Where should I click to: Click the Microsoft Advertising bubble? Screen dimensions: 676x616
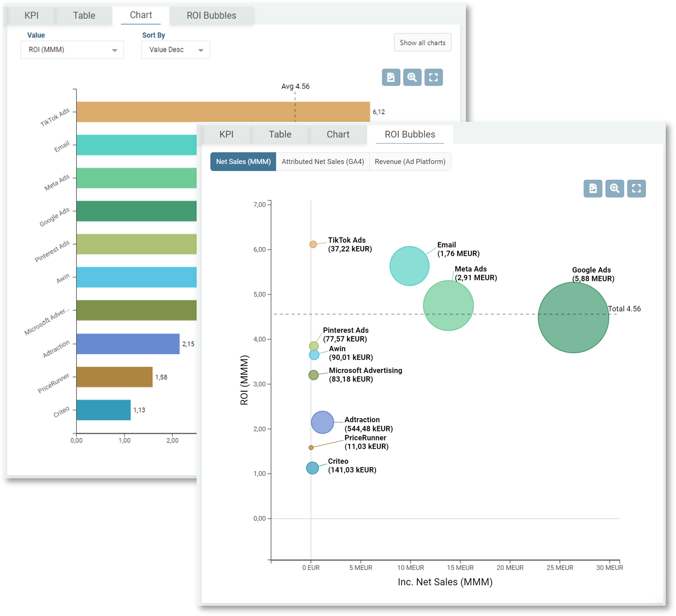point(313,375)
